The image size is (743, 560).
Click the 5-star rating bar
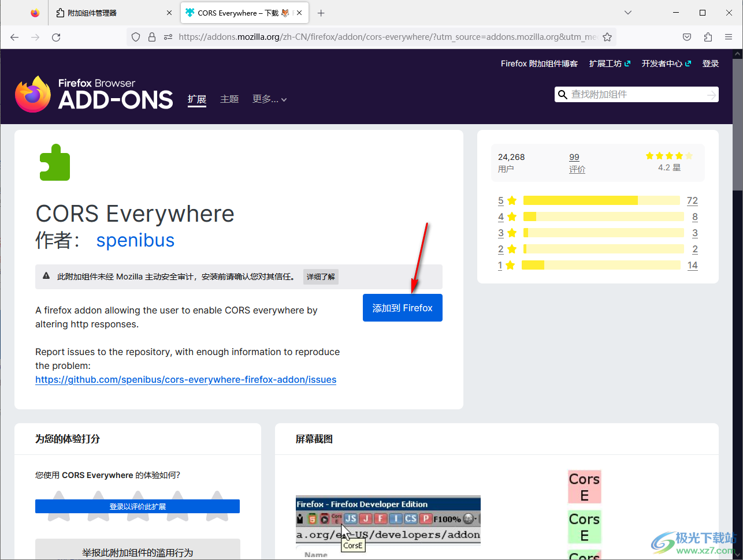click(x=601, y=200)
